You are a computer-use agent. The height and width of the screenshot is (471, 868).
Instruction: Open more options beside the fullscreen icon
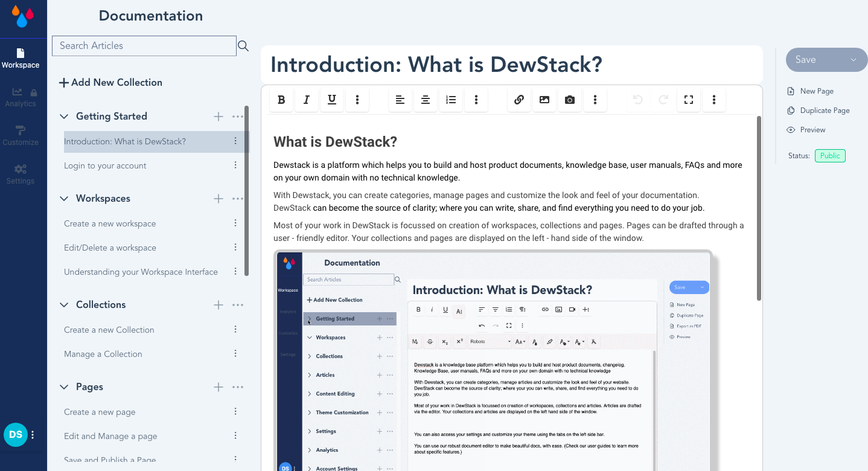click(714, 100)
